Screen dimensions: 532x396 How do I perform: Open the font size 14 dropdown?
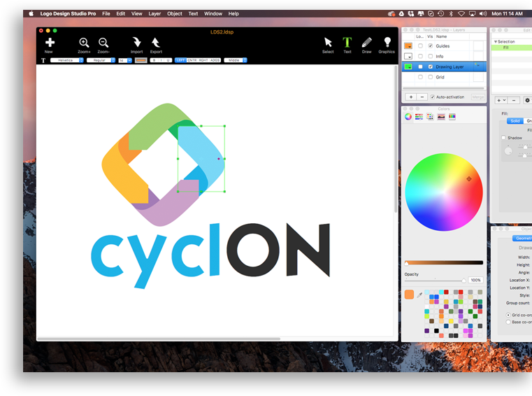point(125,60)
